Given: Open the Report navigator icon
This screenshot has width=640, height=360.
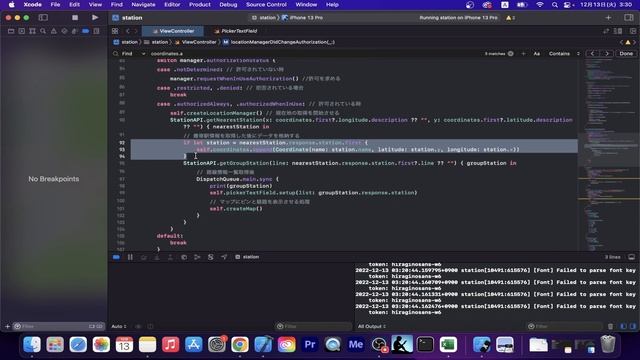Looking at the screenshot, I should (96, 31).
